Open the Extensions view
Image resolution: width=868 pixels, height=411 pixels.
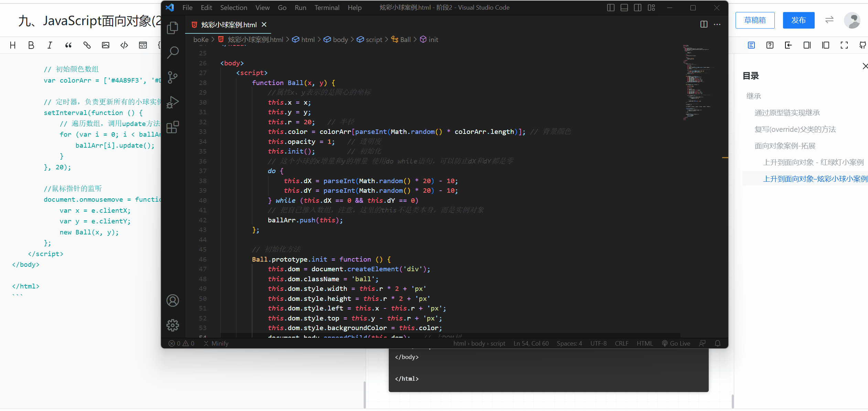tap(173, 127)
